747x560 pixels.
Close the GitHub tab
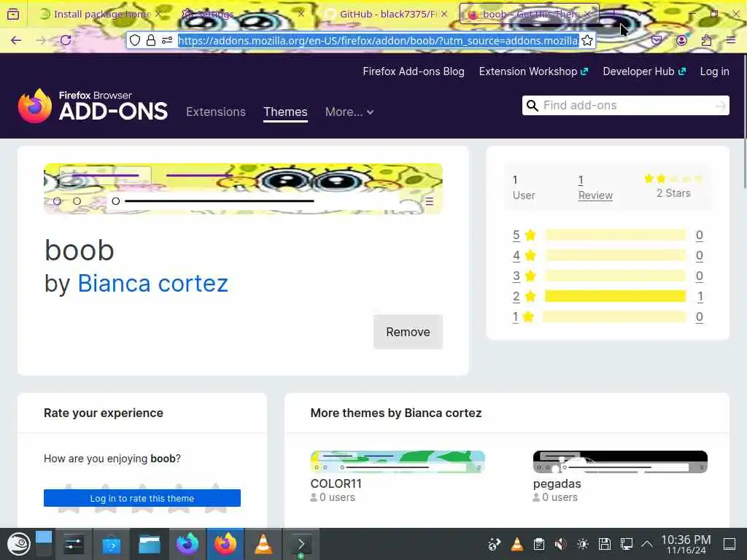point(444,15)
